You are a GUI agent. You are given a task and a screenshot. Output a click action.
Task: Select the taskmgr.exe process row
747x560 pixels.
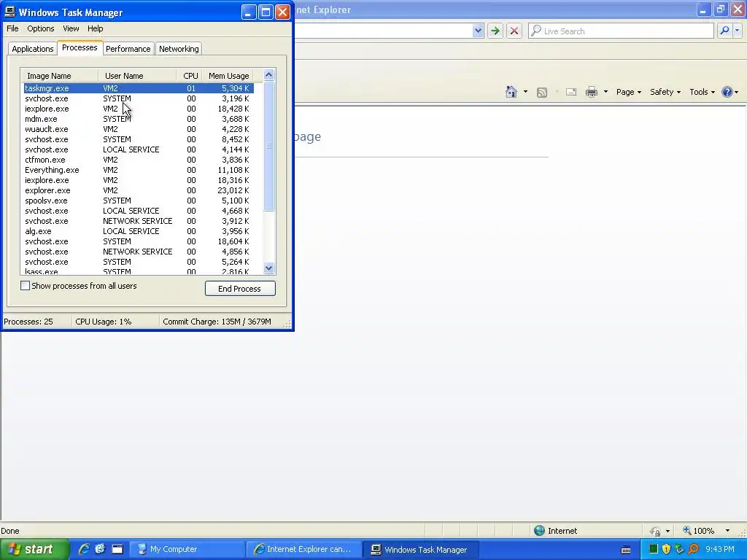coord(139,88)
